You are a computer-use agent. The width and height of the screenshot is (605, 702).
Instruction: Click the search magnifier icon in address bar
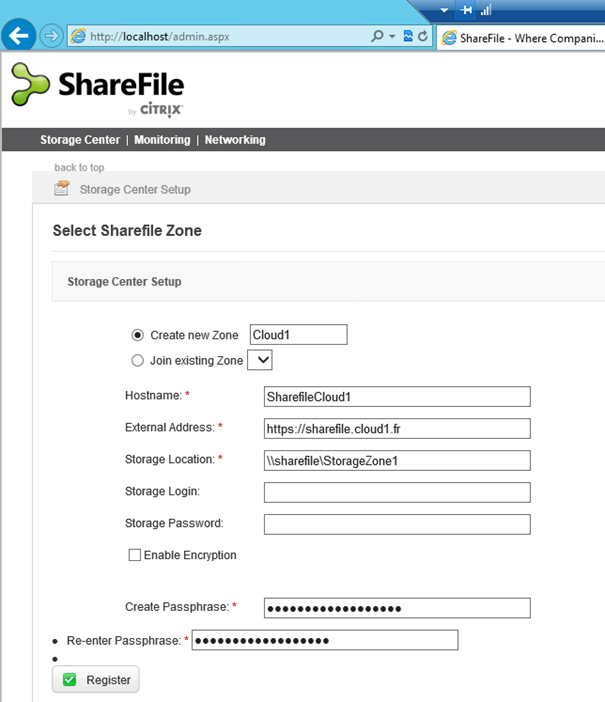click(377, 36)
